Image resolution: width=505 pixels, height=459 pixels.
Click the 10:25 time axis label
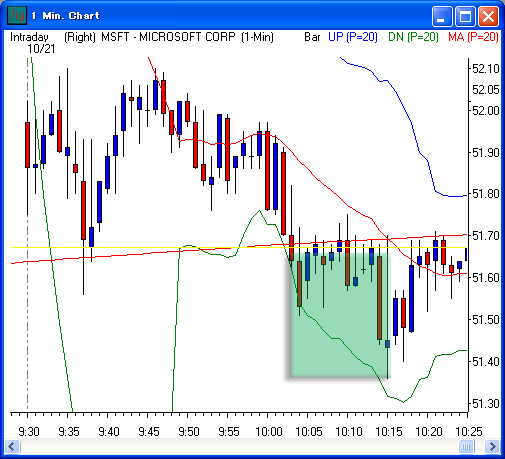(x=469, y=432)
